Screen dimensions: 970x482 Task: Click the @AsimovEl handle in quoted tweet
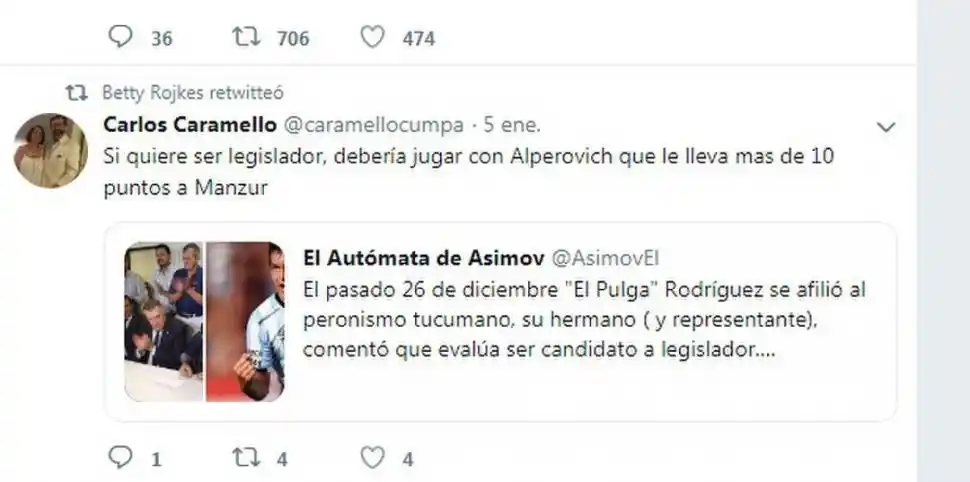coord(604,259)
